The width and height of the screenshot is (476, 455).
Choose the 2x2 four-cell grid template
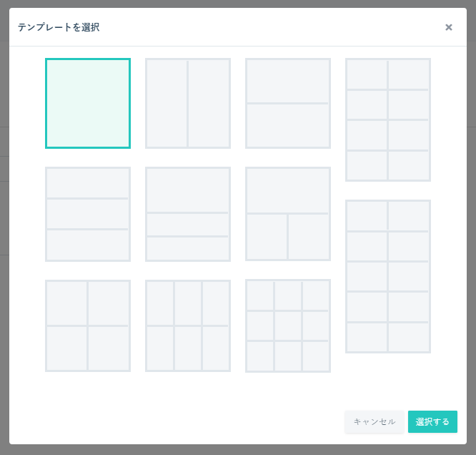click(88, 326)
